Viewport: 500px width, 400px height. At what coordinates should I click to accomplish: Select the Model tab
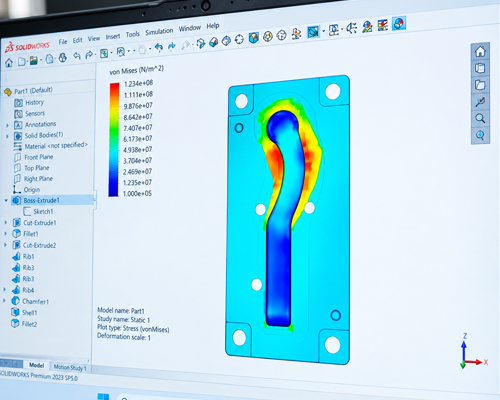(36, 365)
